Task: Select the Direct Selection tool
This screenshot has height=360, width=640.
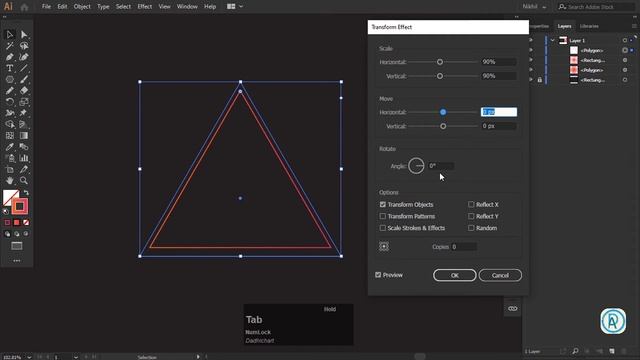Action: [x=24, y=35]
